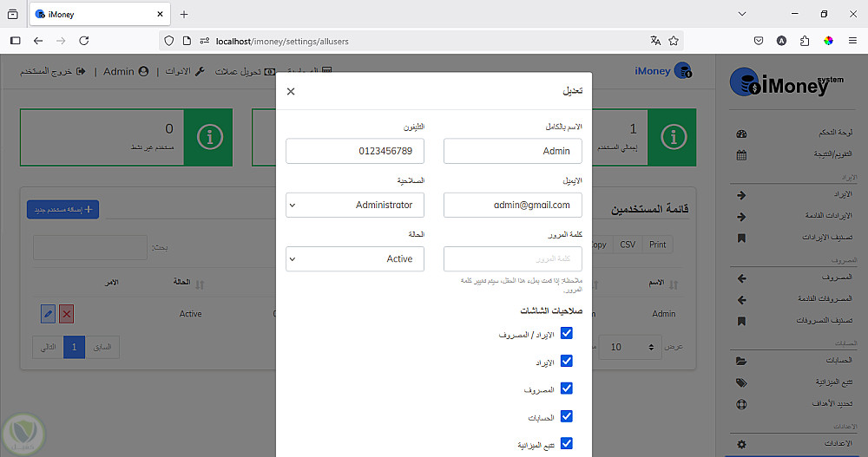Viewport: 868px width, 457px height.
Task: Click the calendar icon in the sidebar
Action: coord(742,155)
